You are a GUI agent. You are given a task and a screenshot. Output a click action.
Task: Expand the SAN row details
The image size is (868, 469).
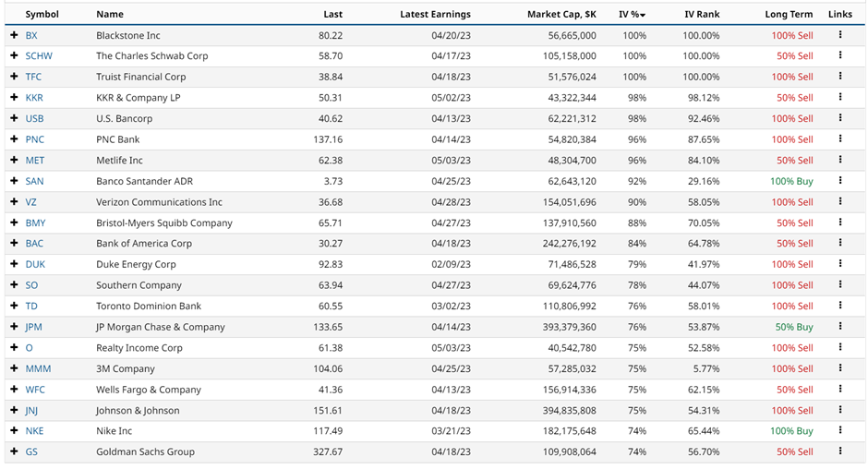pos(14,181)
